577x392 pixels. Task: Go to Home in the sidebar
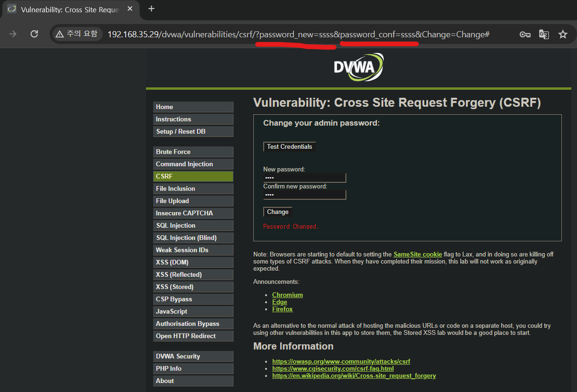193,107
